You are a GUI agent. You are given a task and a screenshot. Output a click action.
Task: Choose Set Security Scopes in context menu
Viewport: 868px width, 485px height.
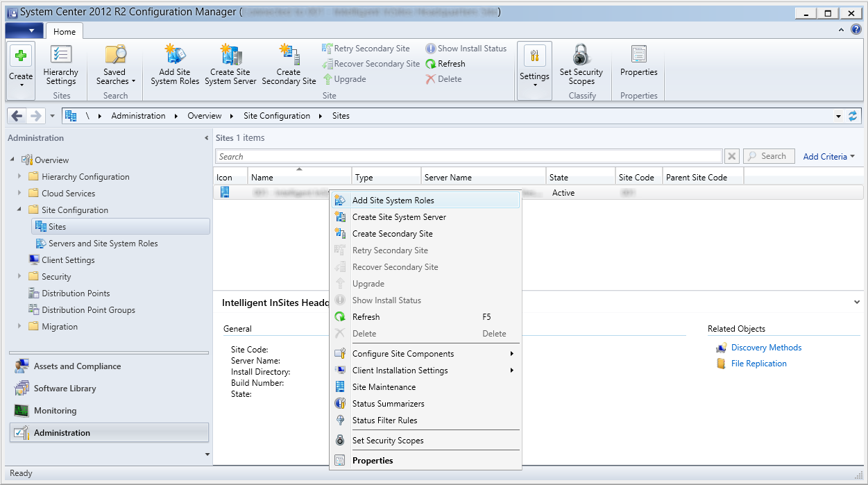click(x=425, y=441)
